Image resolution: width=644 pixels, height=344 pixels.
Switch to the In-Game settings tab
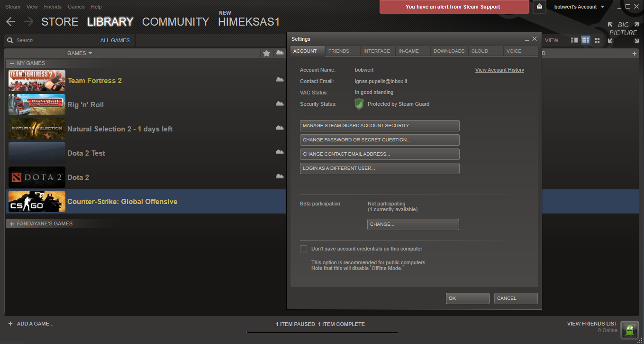click(x=413, y=51)
